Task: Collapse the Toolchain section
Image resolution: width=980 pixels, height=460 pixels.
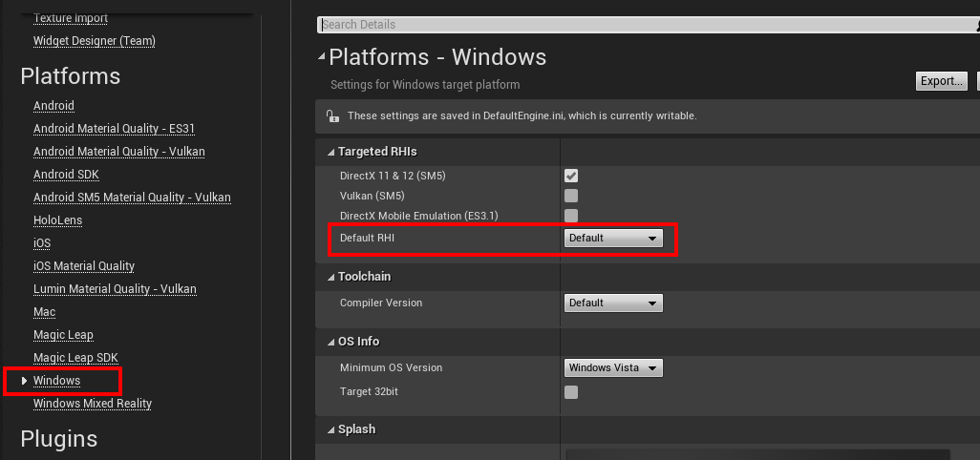Action: pos(330,277)
